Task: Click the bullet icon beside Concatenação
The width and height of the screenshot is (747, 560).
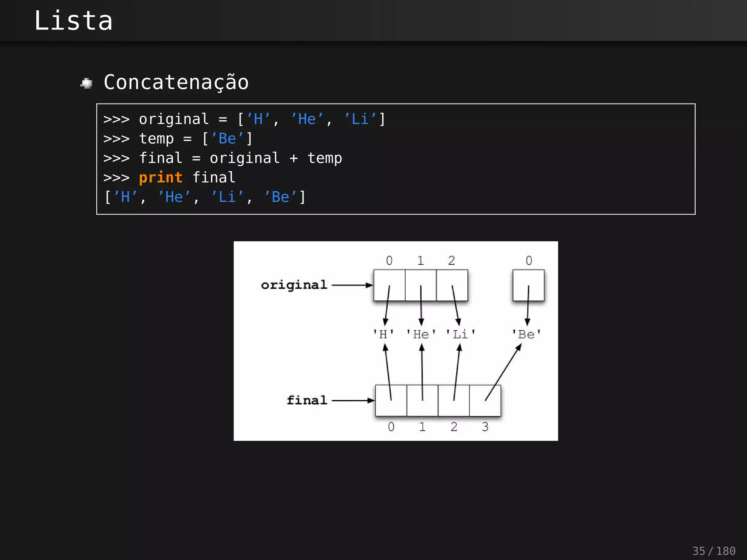Action: pyautogui.click(x=86, y=83)
